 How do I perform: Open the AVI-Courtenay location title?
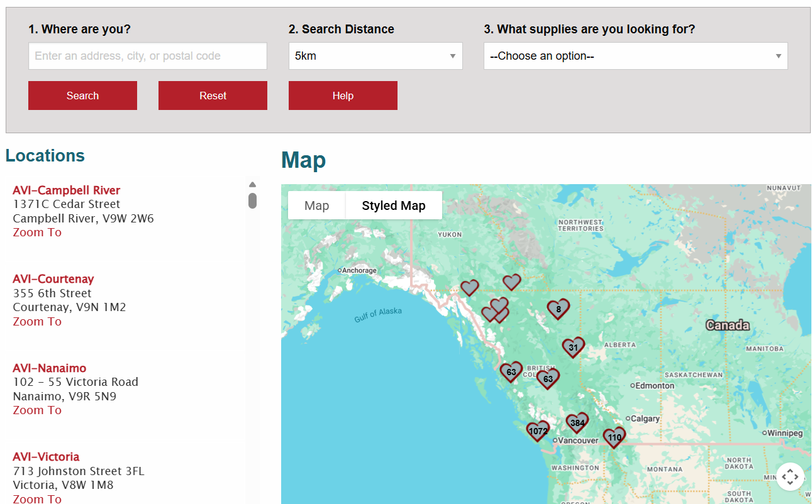pos(53,279)
